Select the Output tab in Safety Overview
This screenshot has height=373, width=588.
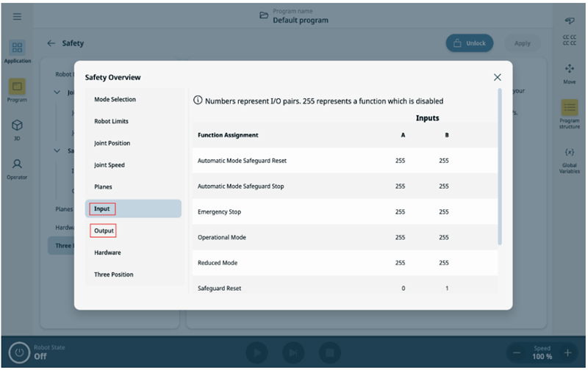tap(104, 231)
